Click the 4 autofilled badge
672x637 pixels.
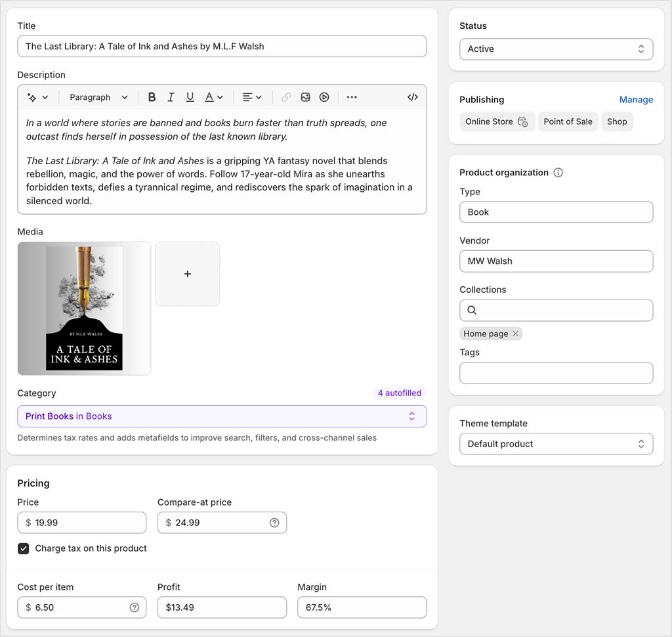pos(400,393)
